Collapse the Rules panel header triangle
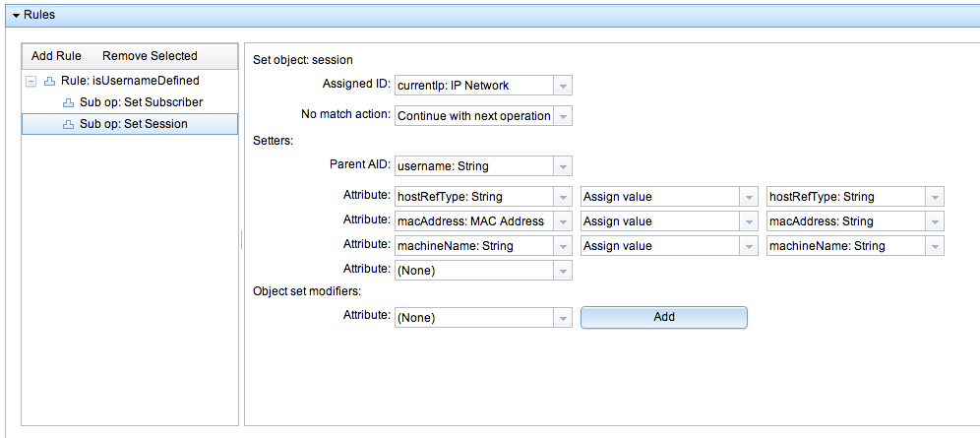Screen dimensions: 980x438 [x=17, y=15]
